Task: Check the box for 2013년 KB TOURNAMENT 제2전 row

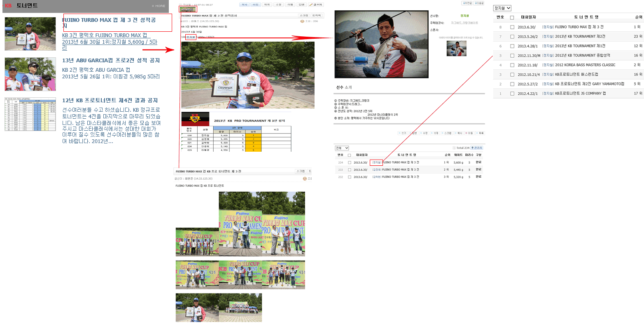Action: [512, 37]
